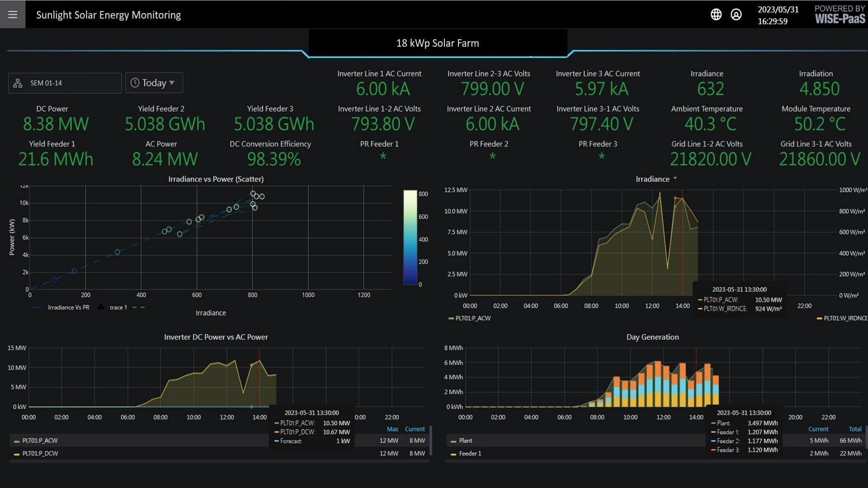Toggle PLT01:P_ACW series in Irradiance chart legend
868x488 pixels.
[472, 318]
